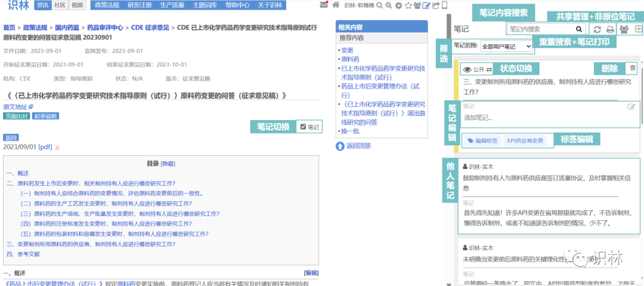Image resolution: width=644 pixels, height=286 pixels.
Task: Click username 识林-软棉棉 in top bar
Action: (x=358, y=5)
